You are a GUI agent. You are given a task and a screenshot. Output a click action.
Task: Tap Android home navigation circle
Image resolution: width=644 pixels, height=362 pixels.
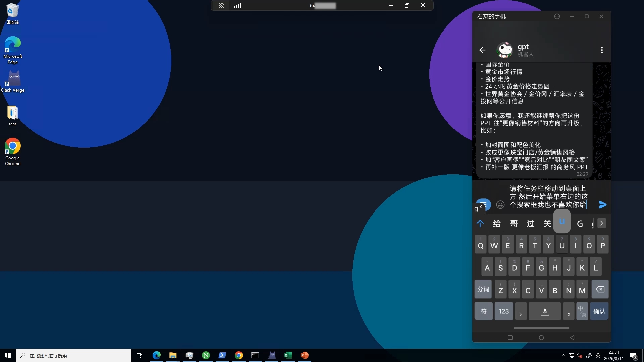[x=541, y=338]
